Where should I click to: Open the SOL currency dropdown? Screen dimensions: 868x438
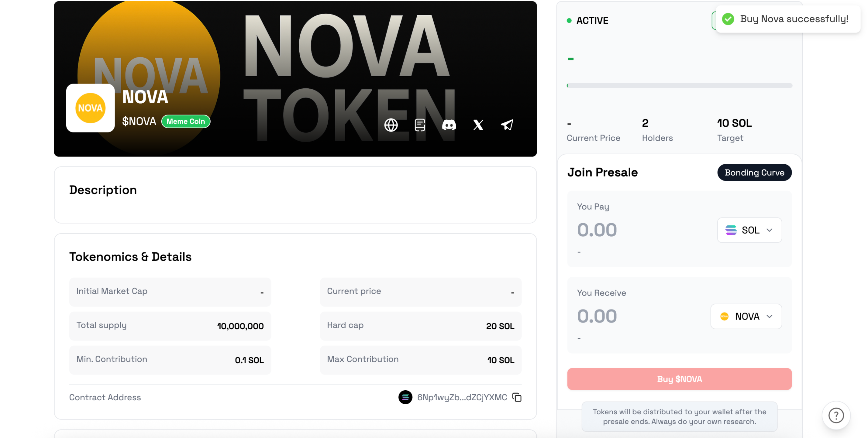click(x=749, y=230)
